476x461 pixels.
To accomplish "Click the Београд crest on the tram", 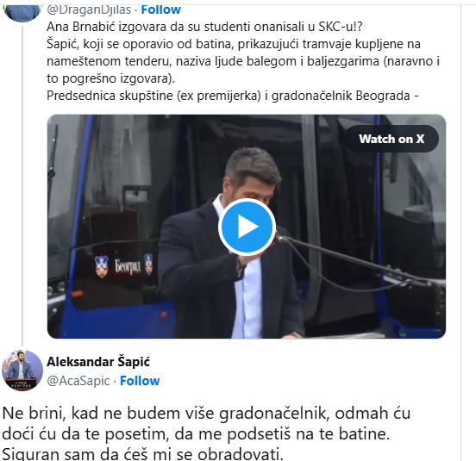I will (x=124, y=265).
